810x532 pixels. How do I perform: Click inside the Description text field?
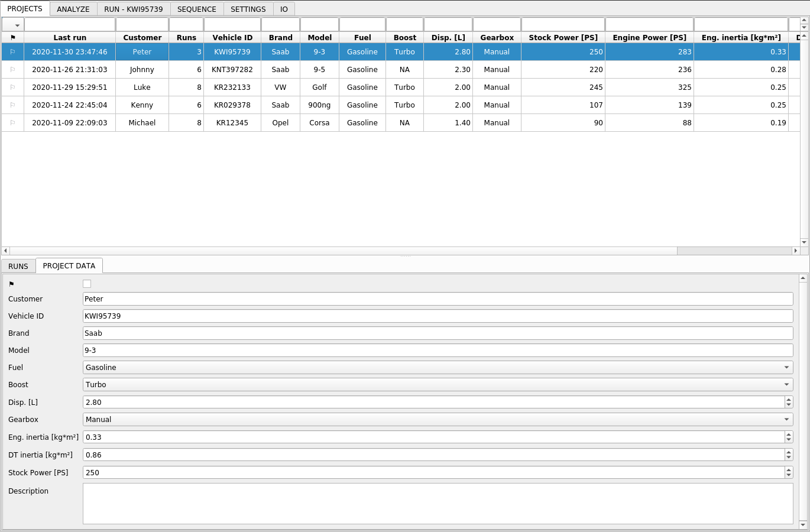pyautogui.click(x=438, y=503)
